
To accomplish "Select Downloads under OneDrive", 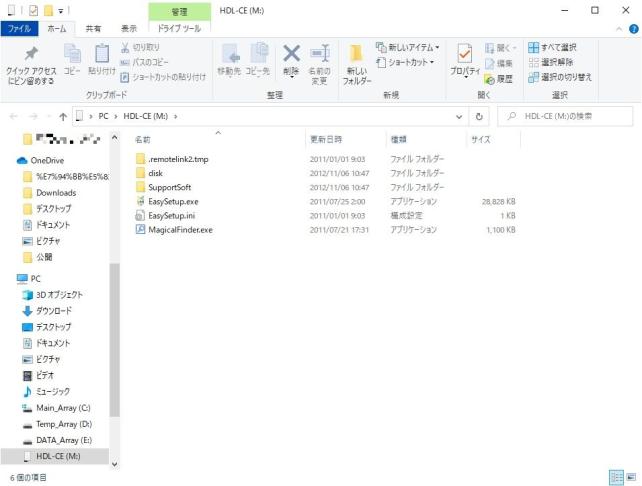I will (56, 192).
